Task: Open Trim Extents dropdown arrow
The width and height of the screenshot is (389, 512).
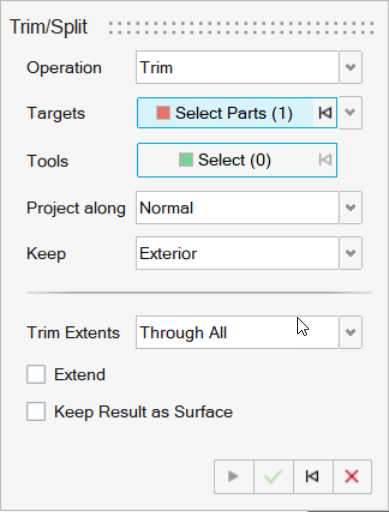Action: [351, 332]
